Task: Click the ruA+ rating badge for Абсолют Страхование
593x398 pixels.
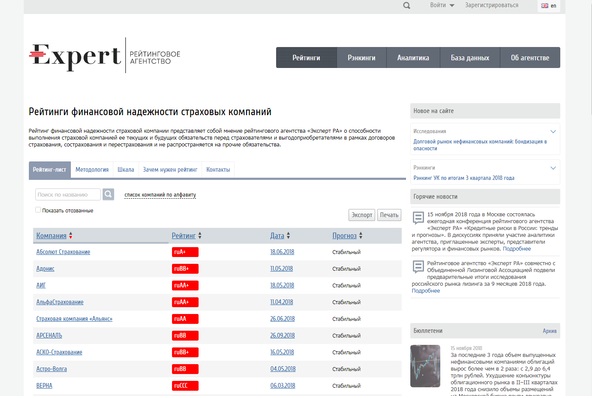Action: coord(185,252)
